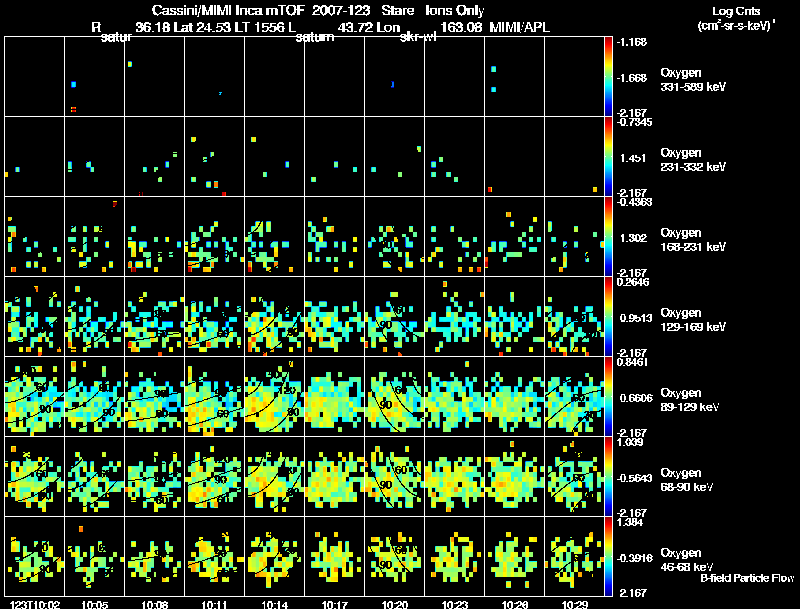Click the color bar beside Oxygen 89-129 keV
Image resolution: width=800 pixels, height=609 pixels.
click(x=609, y=397)
